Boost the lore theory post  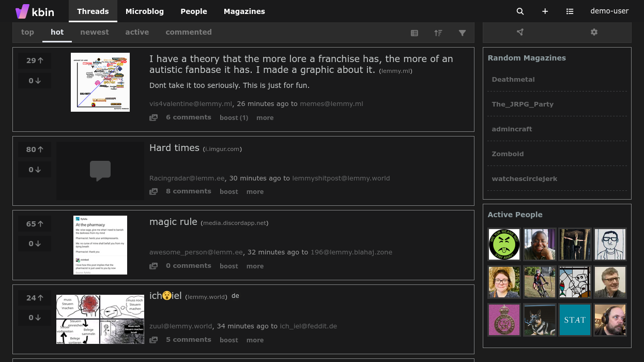(x=234, y=118)
